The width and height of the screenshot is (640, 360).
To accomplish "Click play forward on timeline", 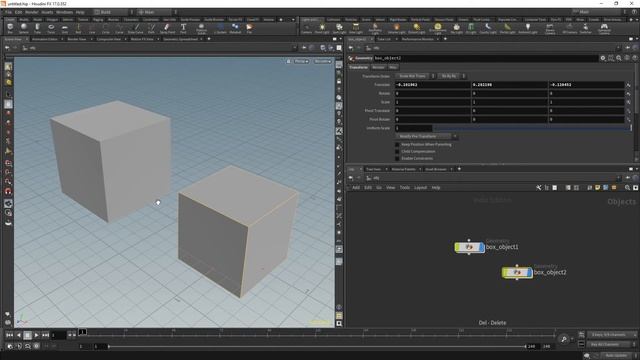I will [x=36, y=335].
